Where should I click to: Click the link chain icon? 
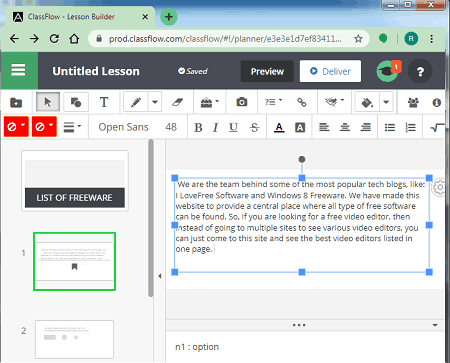302,102
